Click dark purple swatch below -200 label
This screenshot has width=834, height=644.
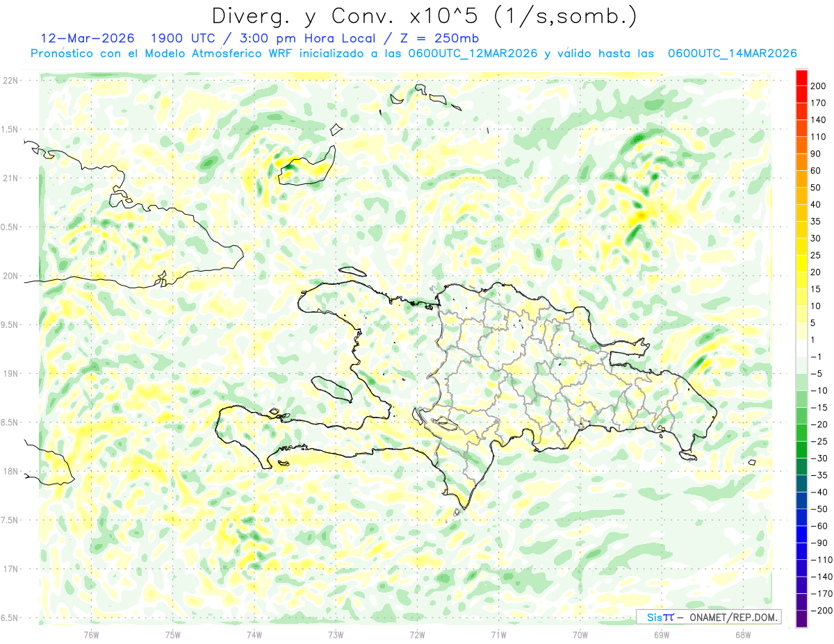tap(801, 619)
